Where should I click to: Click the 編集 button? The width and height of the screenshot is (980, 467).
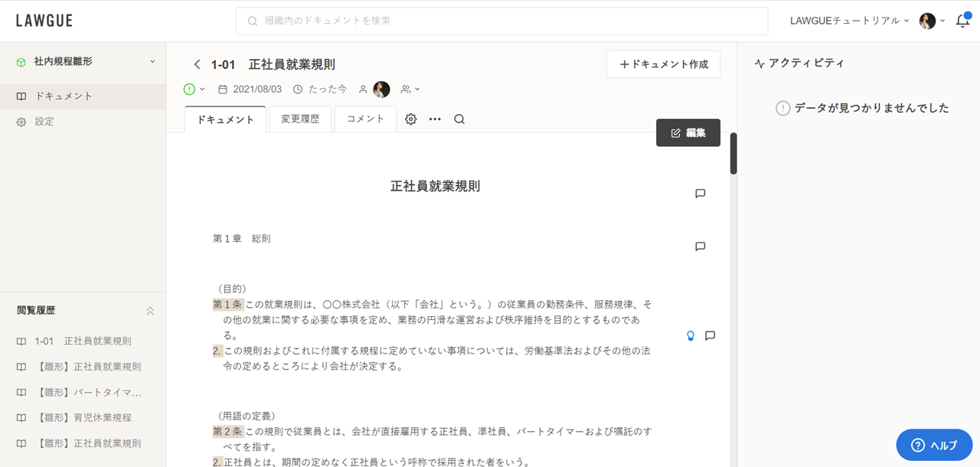click(x=688, y=132)
